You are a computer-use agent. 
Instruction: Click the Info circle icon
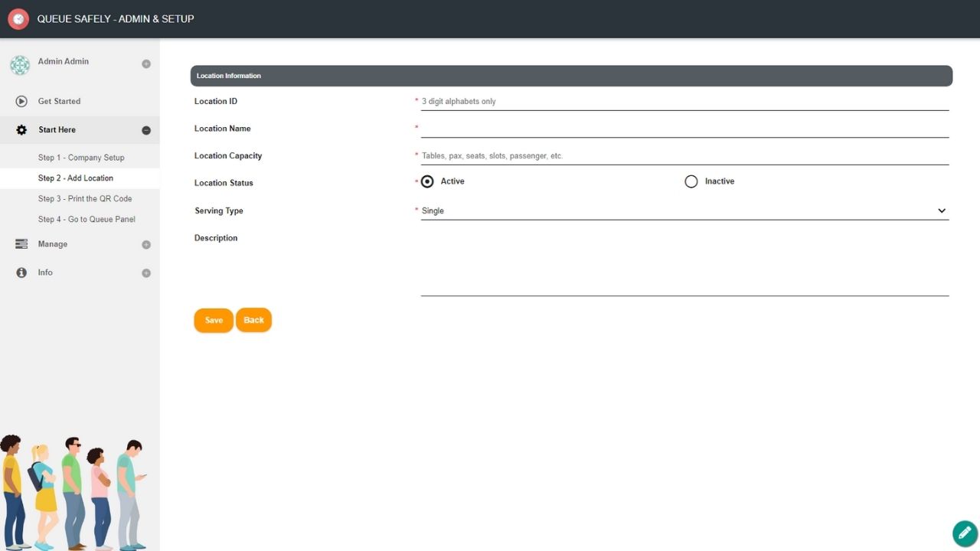point(21,272)
